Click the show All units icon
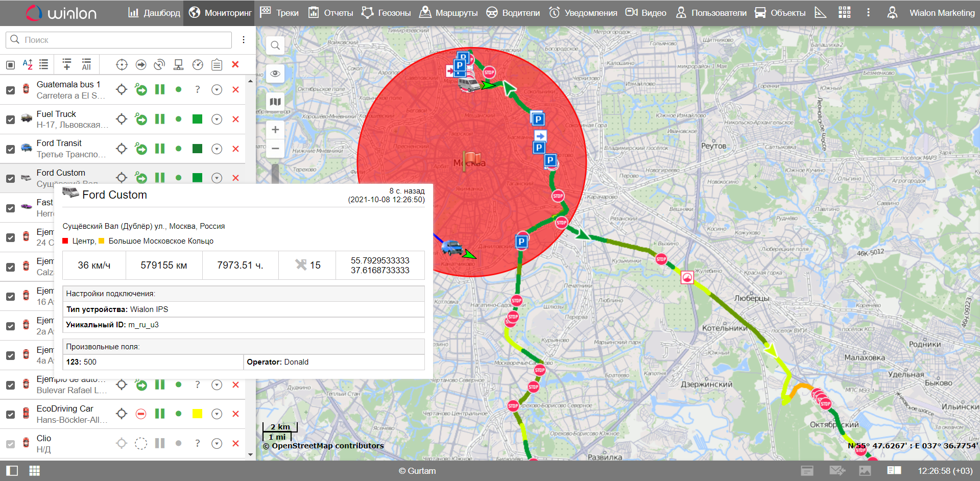This screenshot has width=980, height=481. 86,64
